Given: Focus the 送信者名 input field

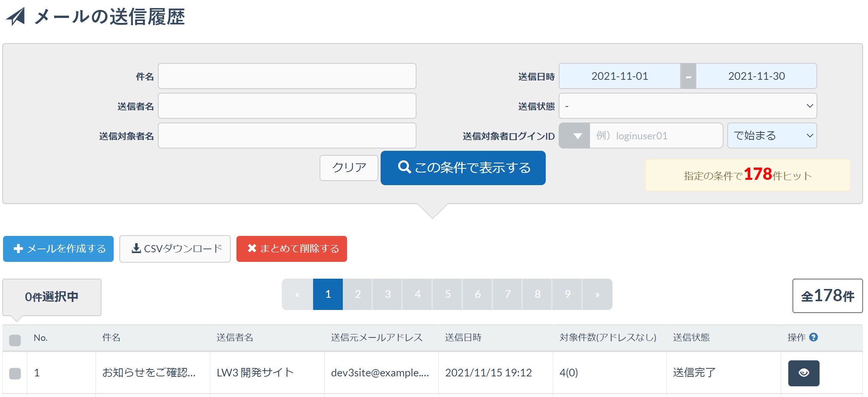Looking at the screenshot, I should click(x=287, y=106).
